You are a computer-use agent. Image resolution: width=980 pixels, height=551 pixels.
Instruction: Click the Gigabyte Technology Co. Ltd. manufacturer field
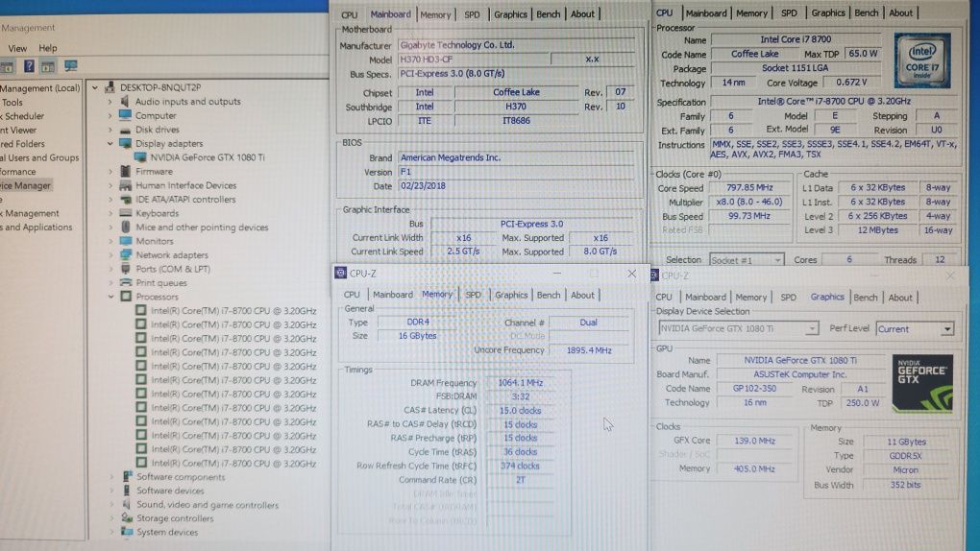(x=516, y=45)
